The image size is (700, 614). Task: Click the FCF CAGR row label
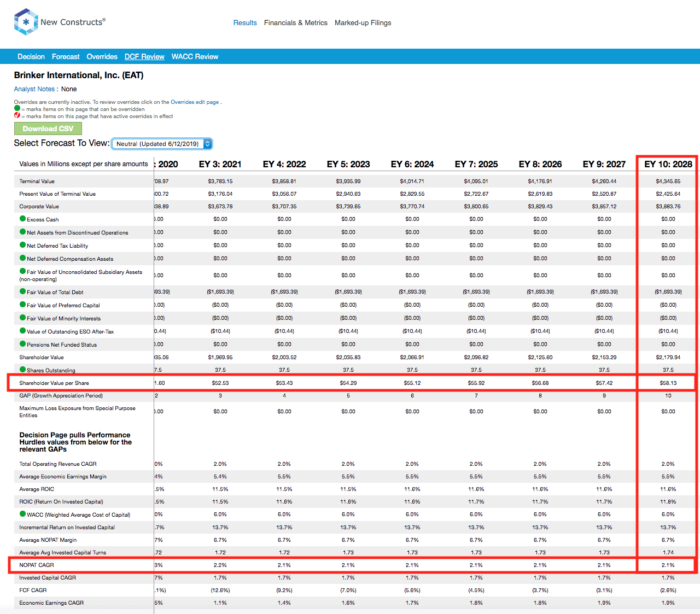[33, 590]
